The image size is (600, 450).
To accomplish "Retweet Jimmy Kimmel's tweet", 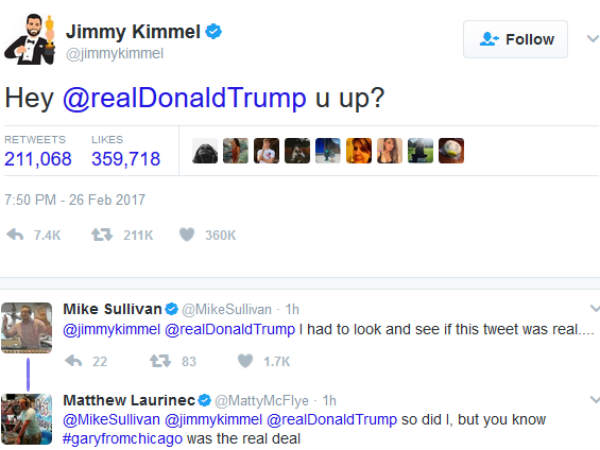I will tap(100, 235).
